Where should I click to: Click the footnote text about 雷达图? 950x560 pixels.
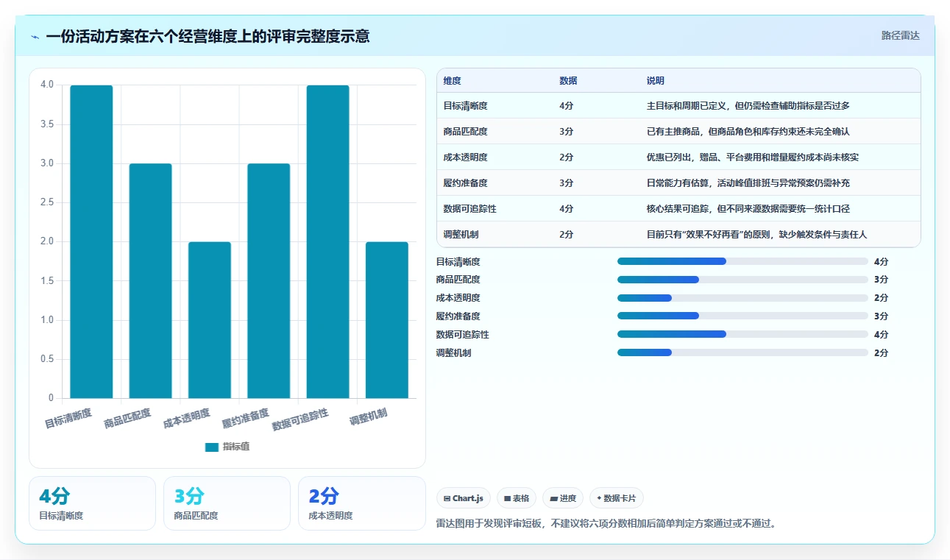pos(606,524)
